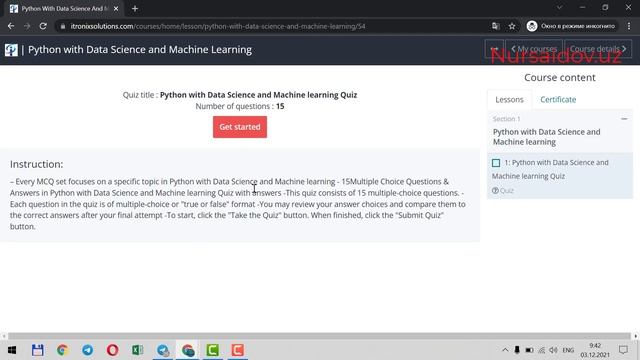This screenshot has width=640, height=360.
Task: Open the floppy-disk save app in taskbar
Action: tap(37, 350)
